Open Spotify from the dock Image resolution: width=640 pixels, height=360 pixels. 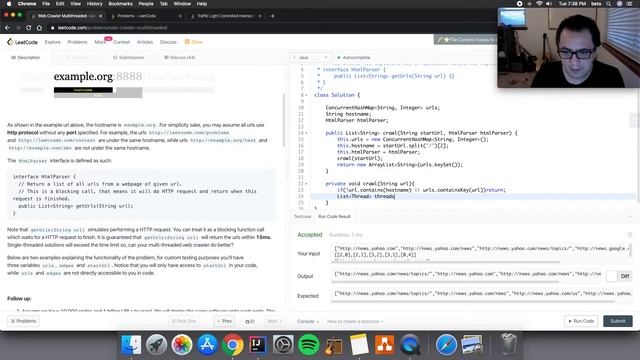(309, 345)
